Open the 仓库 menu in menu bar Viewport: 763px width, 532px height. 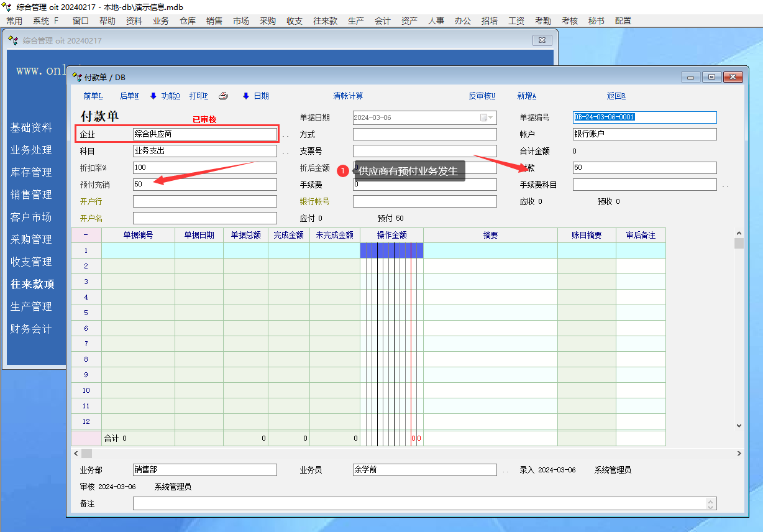tap(188, 21)
